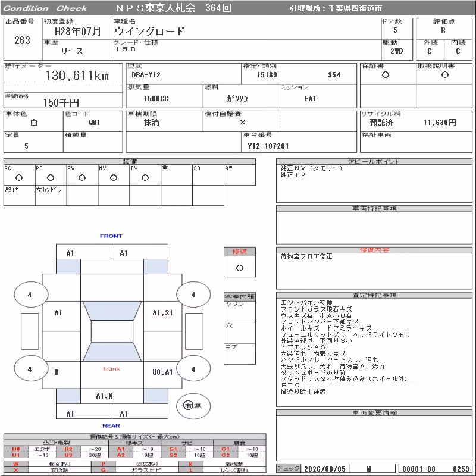The height and width of the screenshot is (476, 476).
Task: Click the designation number 15189
Action: click(267, 75)
